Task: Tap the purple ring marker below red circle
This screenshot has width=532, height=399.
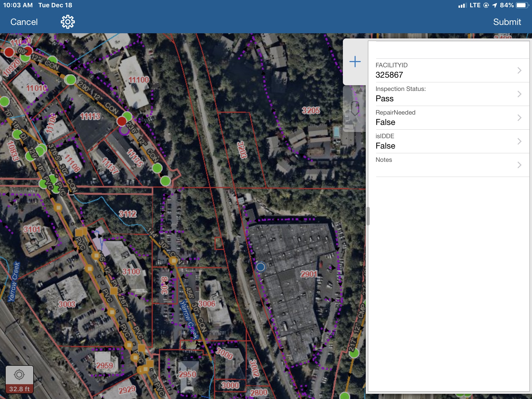Action: point(124,130)
